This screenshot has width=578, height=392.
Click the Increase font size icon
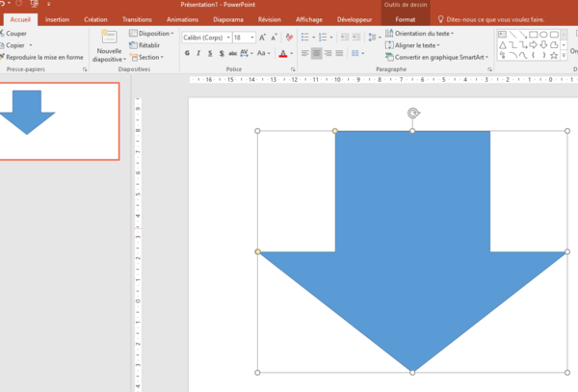pos(262,38)
